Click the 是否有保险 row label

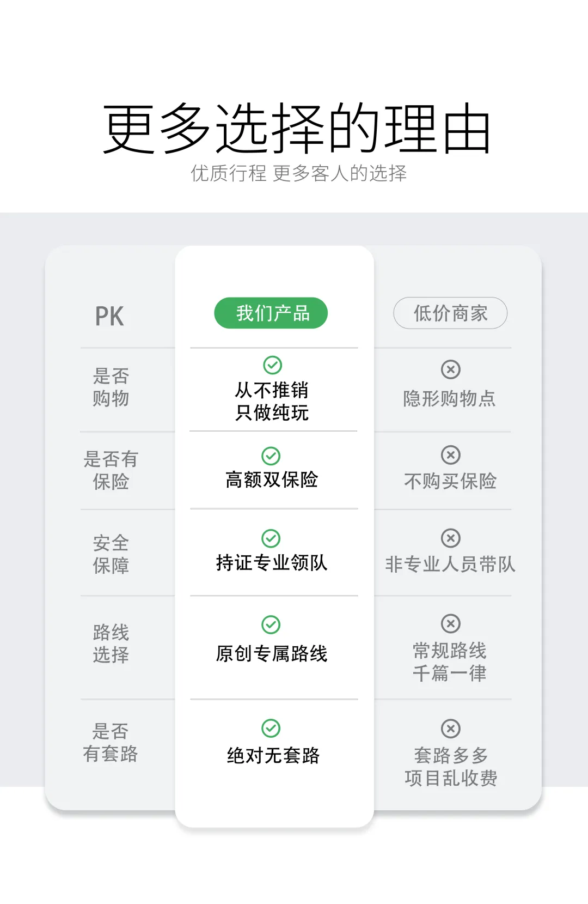click(111, 470)
